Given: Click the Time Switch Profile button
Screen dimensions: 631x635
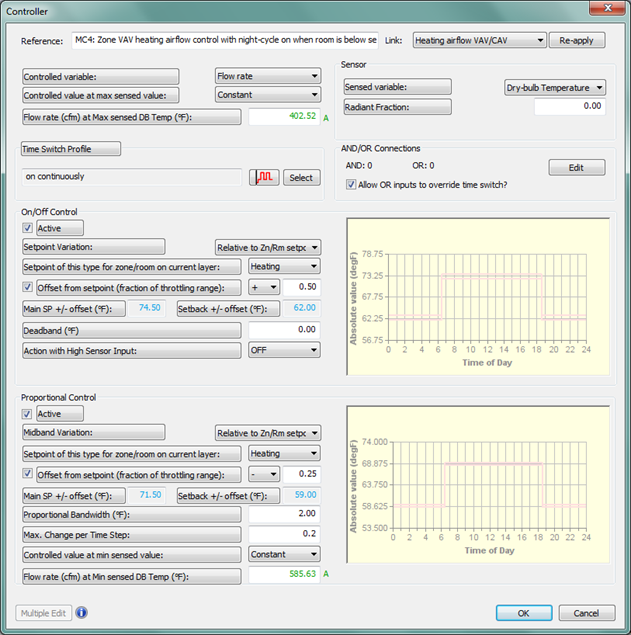Looking at the screenshot, I should click(71, 149).
